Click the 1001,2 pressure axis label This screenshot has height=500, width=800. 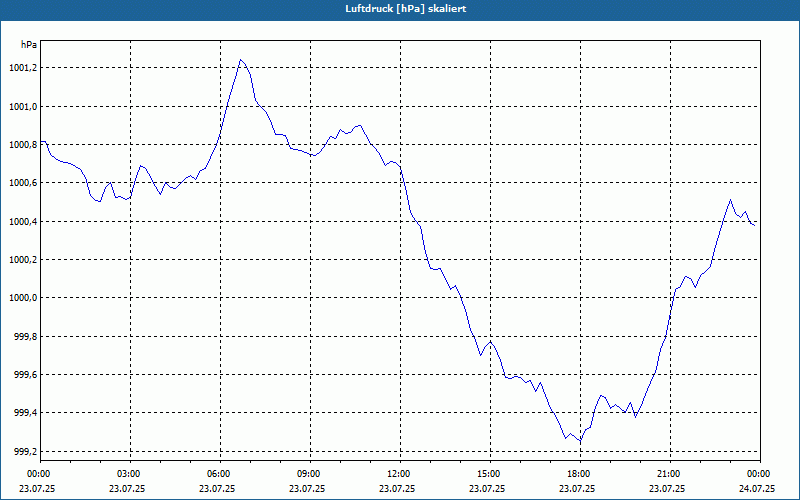pos(22,68)
